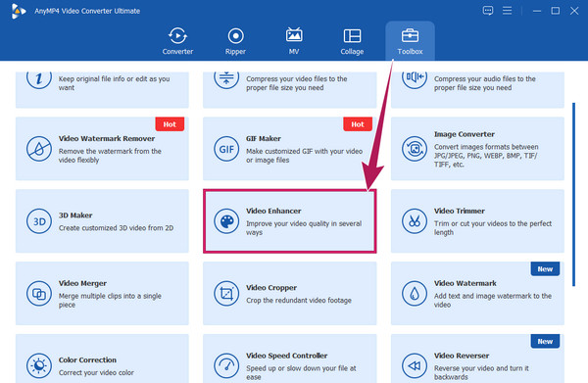Switch to the Ripper tab
This screenshot has height=383, width=588.
tap(235, 41)
